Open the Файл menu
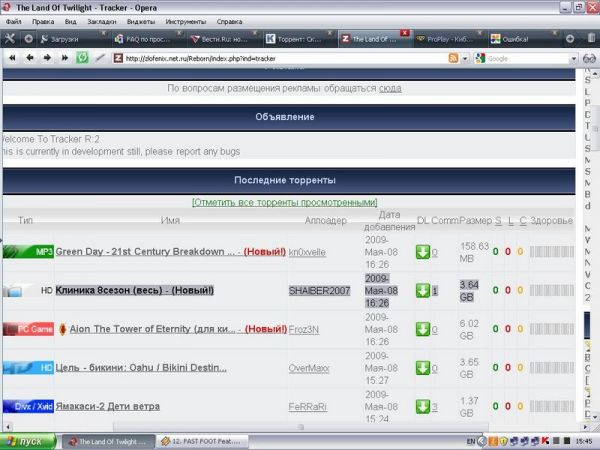The height and width of the screenshot is (450, 600). [13, 22]
